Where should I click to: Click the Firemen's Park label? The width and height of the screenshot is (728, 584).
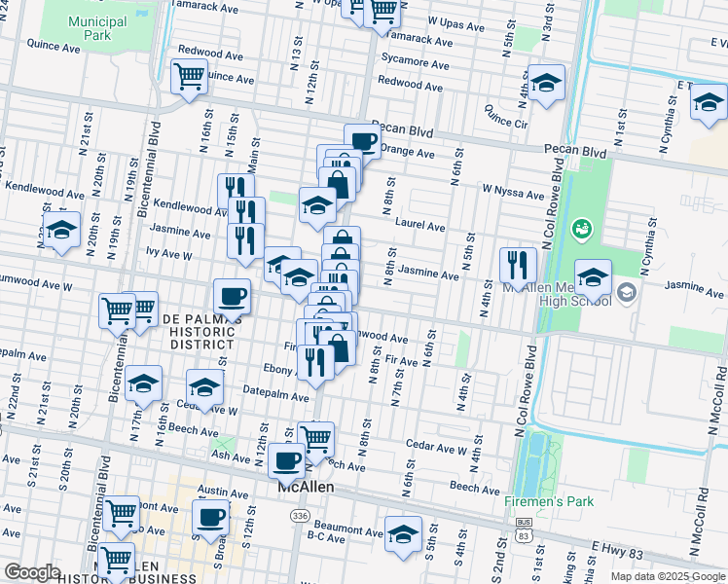(549, 501)
